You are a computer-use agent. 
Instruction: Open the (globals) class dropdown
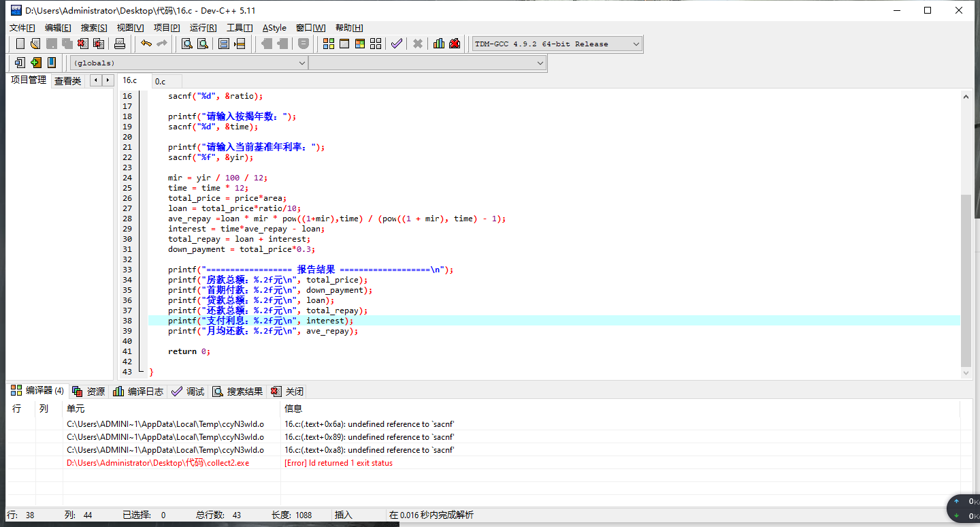pos(189,63)
